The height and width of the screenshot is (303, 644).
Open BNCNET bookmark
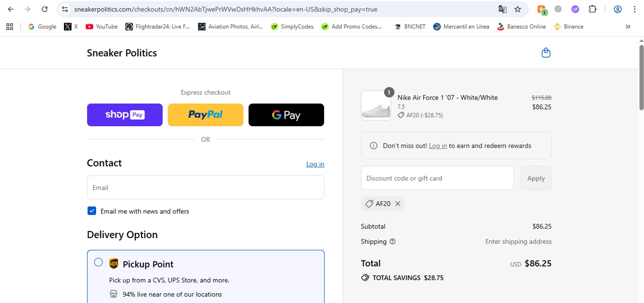(x=410, y=27)
